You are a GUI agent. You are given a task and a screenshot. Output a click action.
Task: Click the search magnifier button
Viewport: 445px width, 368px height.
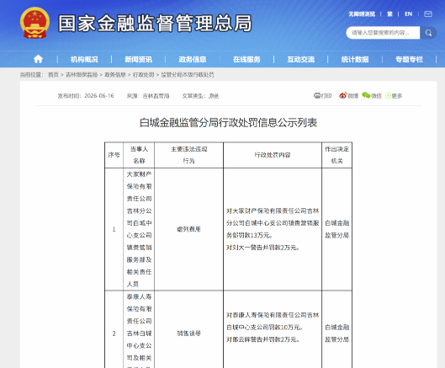coord(428,33)
